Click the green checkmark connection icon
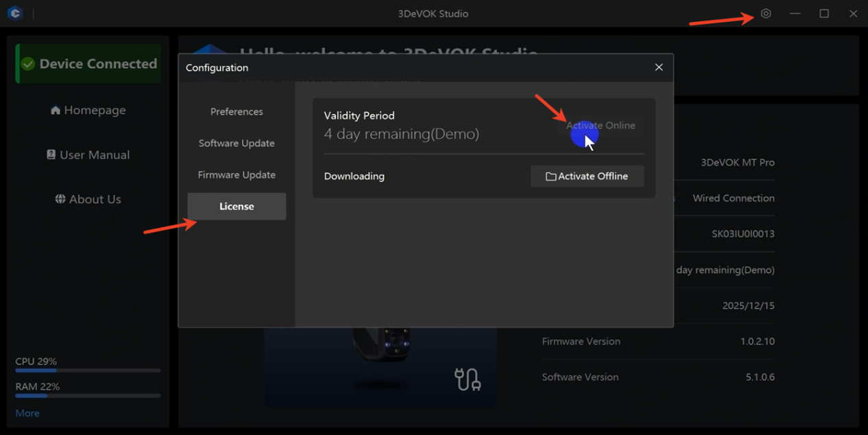The width and height of the screenshot is (868, 435). point(28,64)
